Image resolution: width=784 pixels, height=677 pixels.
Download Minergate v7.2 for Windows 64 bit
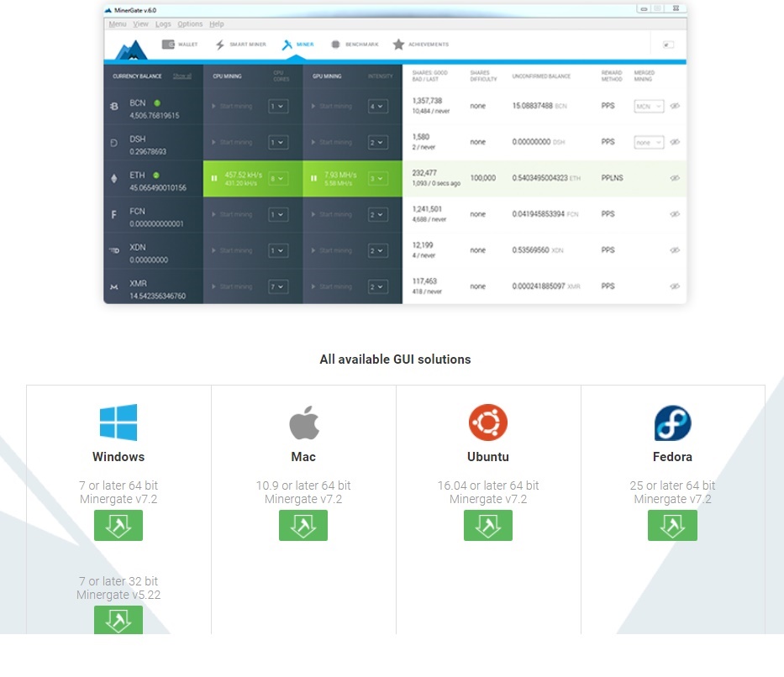pos(118,525)
